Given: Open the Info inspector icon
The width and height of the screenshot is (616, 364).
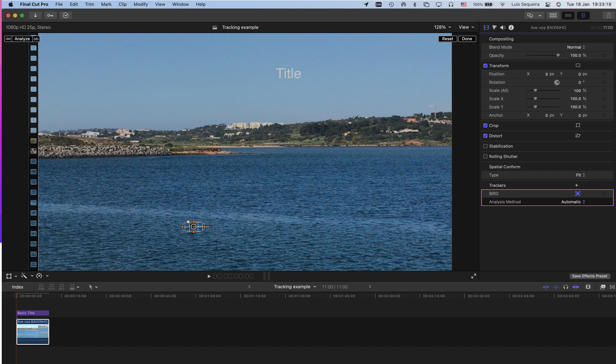Looking at the screenshot, I should [511, 27].
